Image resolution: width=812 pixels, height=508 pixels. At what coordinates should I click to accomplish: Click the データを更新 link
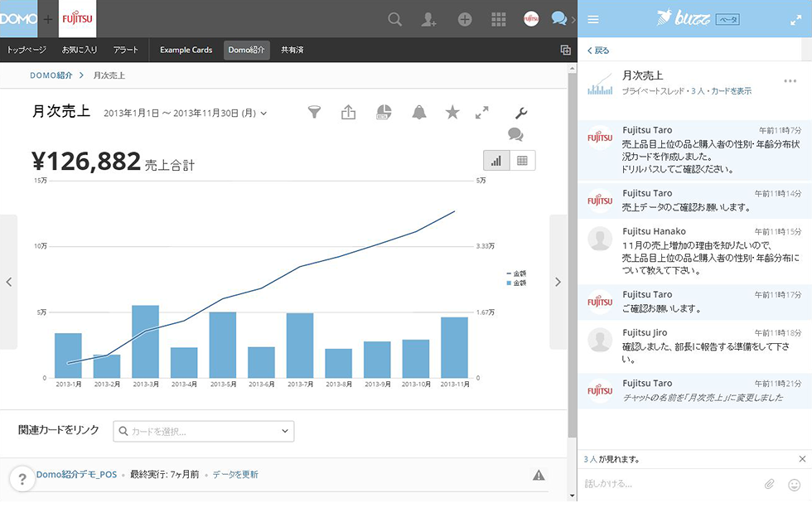point(235,474)
